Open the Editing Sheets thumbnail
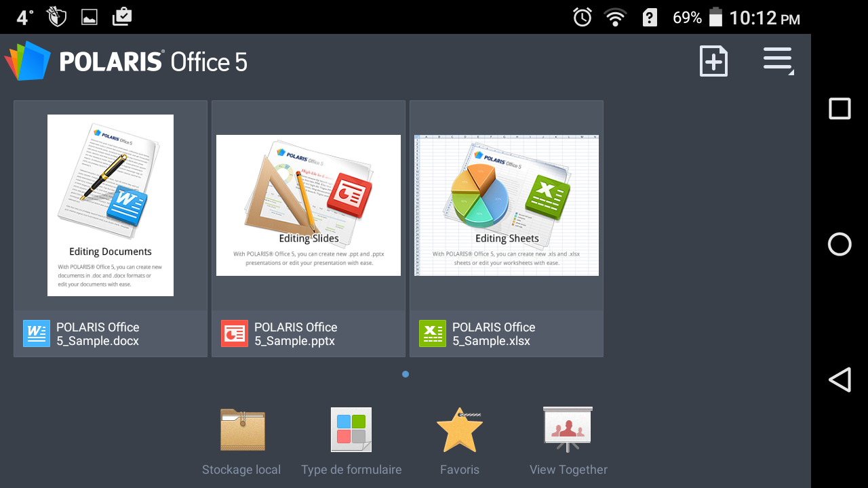This screenshot has height=488, width=868. 507,205
